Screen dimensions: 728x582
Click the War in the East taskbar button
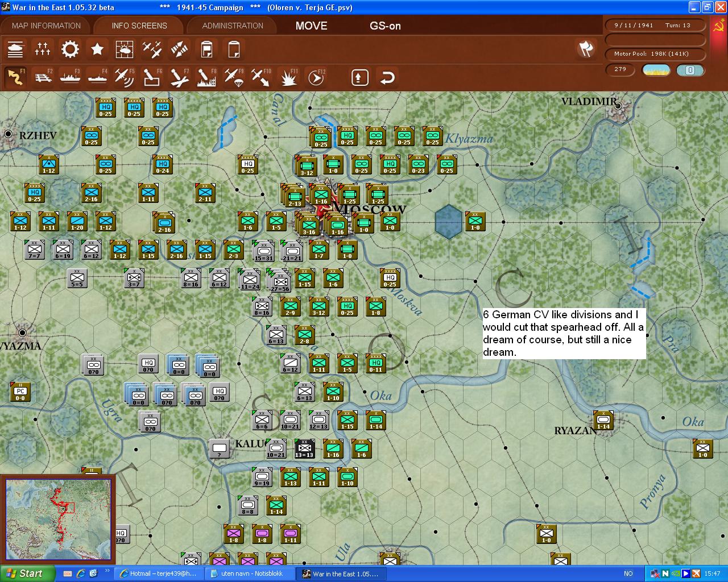click(x=342, y=573)
